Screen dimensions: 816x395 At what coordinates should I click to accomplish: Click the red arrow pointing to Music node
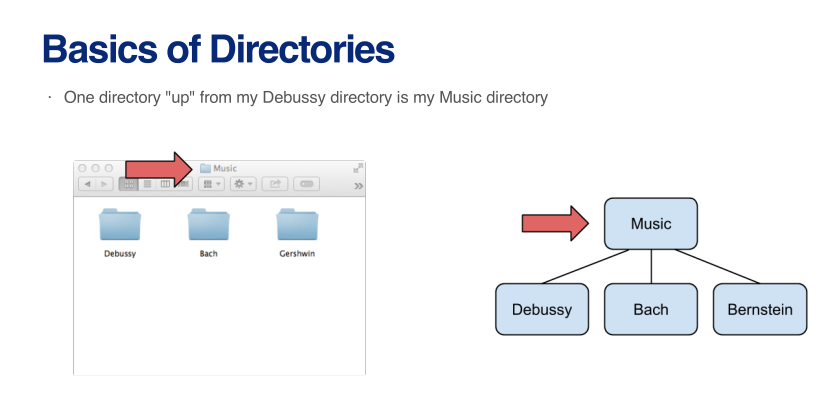[555, 223]
